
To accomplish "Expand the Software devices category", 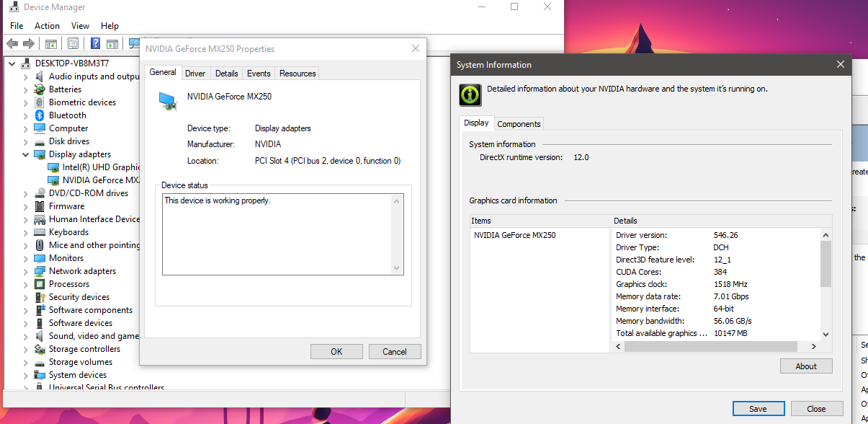I will pyautogui.click(x=26, y=323).
